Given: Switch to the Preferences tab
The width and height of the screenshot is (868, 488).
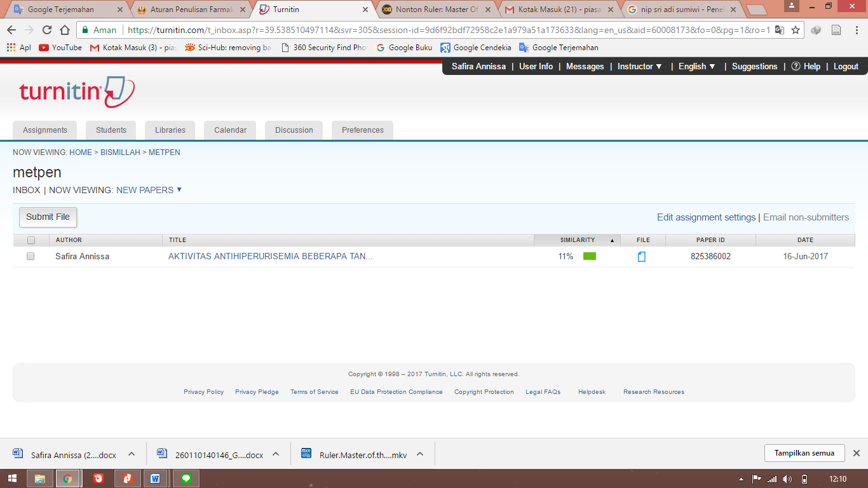Looking at the screenshot, I should click(363, 130).
